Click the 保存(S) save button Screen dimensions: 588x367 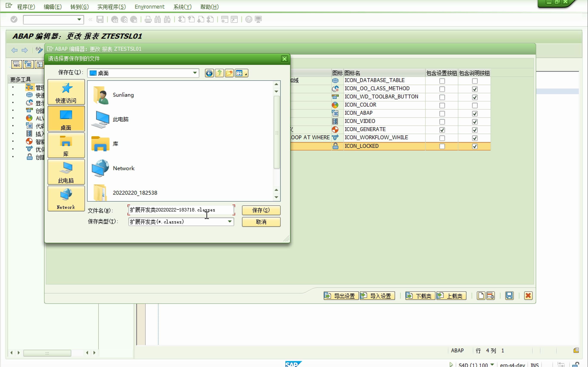(x=261, y=210)
